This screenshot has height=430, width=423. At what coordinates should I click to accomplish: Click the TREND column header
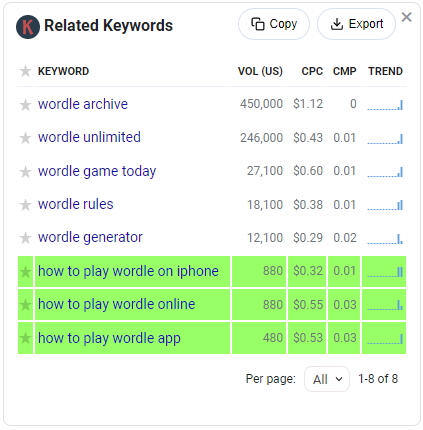tap(385, 71)
